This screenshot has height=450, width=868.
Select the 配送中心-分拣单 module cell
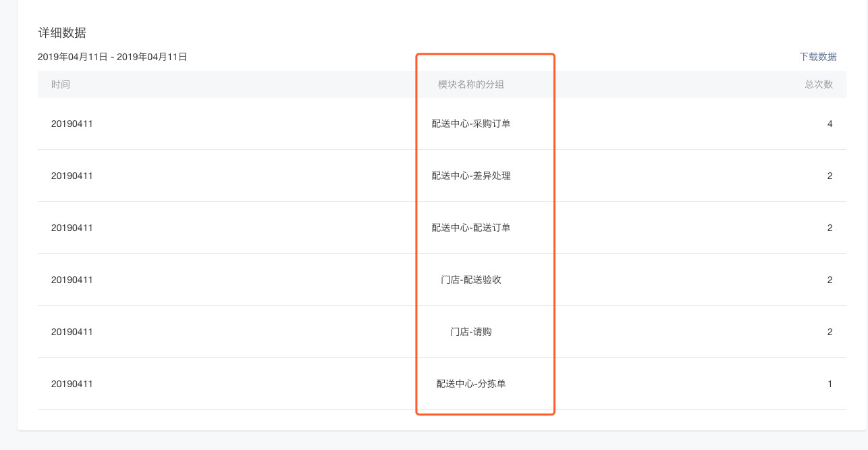[x=471, y=384]
